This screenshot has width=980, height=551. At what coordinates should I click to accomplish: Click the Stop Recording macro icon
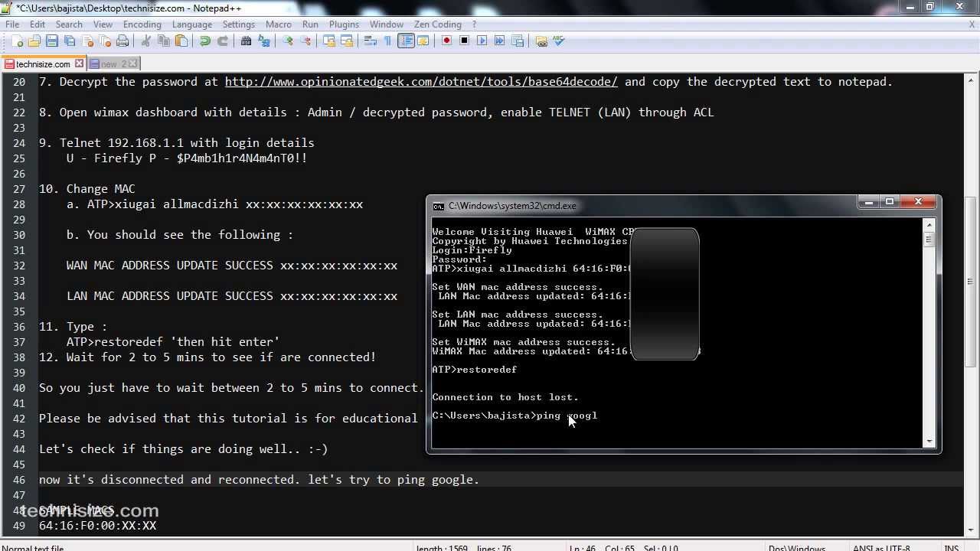[x=465, y=41]
